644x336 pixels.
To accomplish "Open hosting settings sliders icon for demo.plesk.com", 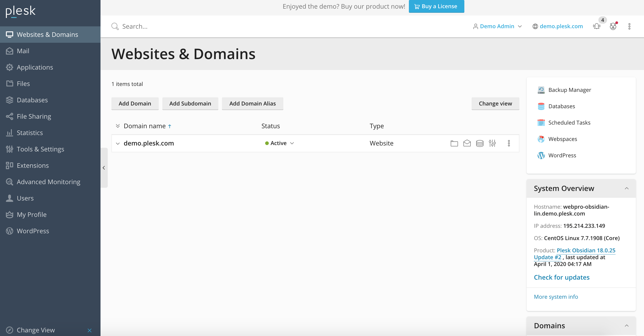I will (x=492, y=143).
